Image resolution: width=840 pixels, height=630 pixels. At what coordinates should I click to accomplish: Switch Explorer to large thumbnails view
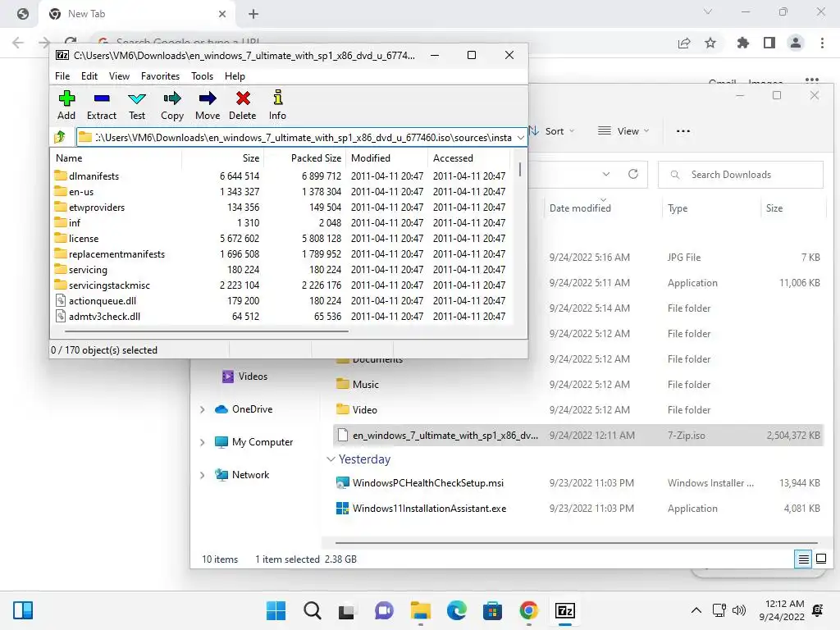820,559
